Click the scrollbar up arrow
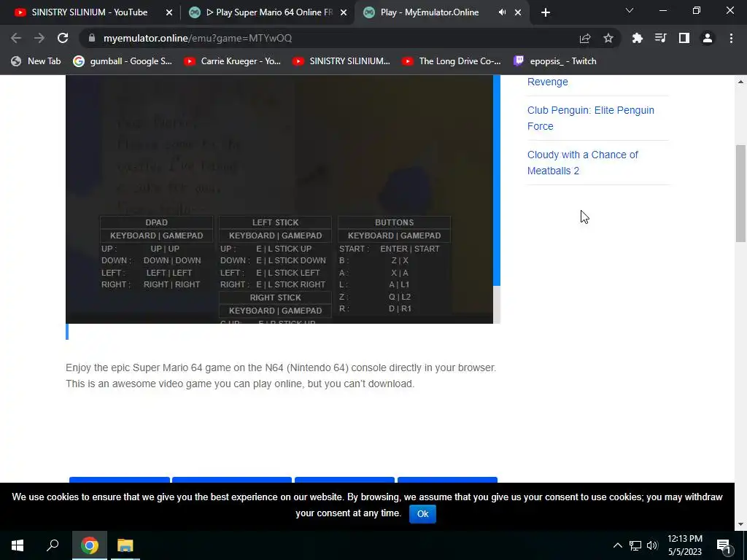 (x=740, y=82)
